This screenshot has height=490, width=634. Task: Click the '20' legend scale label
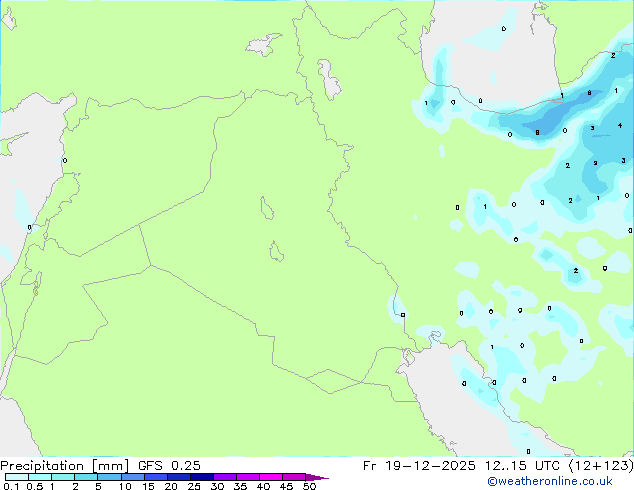[171, 486]
